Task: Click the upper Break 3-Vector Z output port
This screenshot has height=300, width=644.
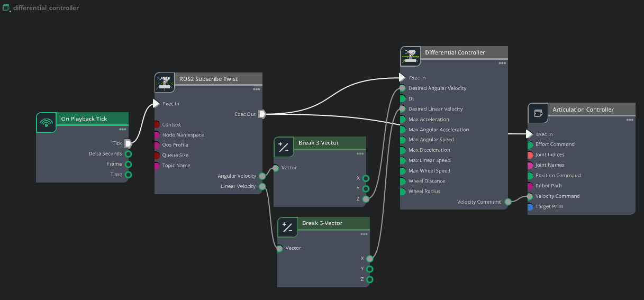Action: pos(366,199)
